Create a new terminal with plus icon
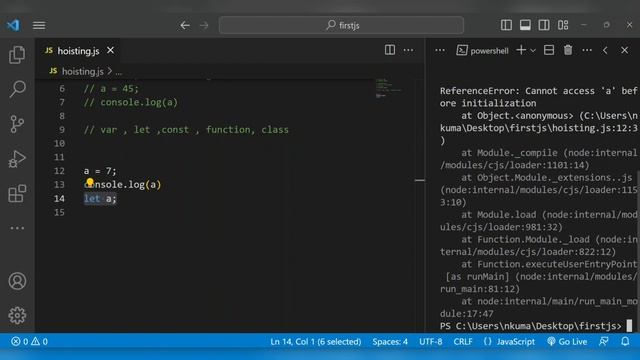Screen dimensions: 640x360 pos(521,50)
